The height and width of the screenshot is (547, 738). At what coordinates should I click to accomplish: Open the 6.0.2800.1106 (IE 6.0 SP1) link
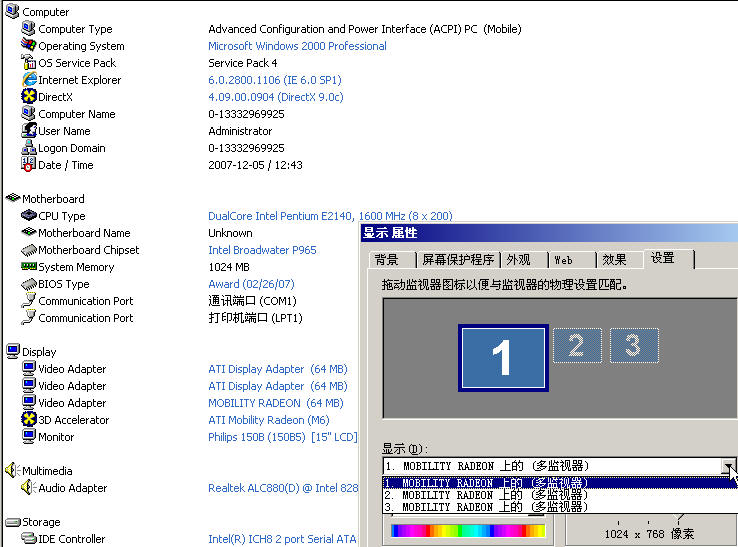[x=275, y=80]
